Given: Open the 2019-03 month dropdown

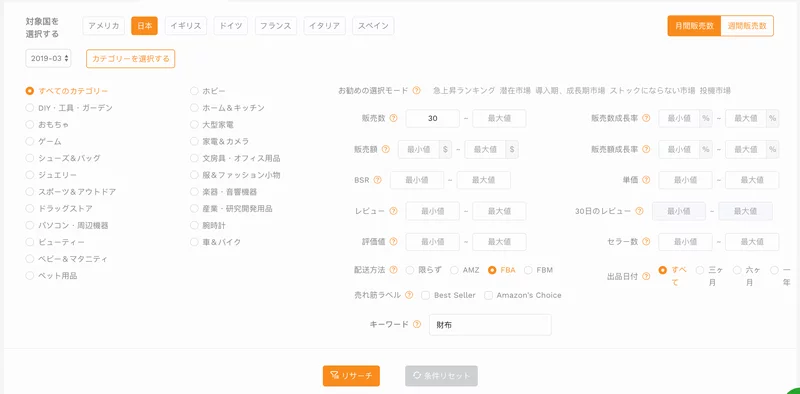Looking at the screenshot, I should tap(48, 58).
